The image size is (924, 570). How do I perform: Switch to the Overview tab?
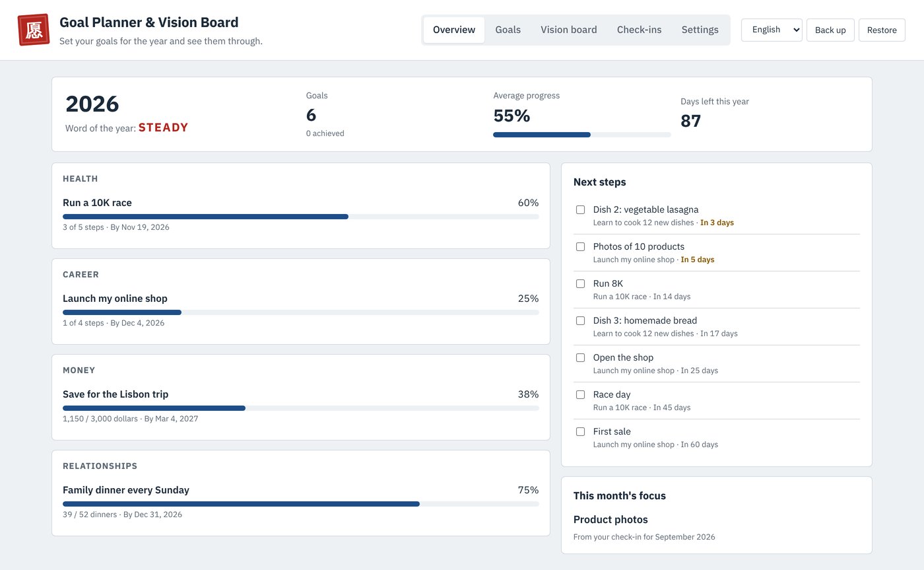click(454, 30)
